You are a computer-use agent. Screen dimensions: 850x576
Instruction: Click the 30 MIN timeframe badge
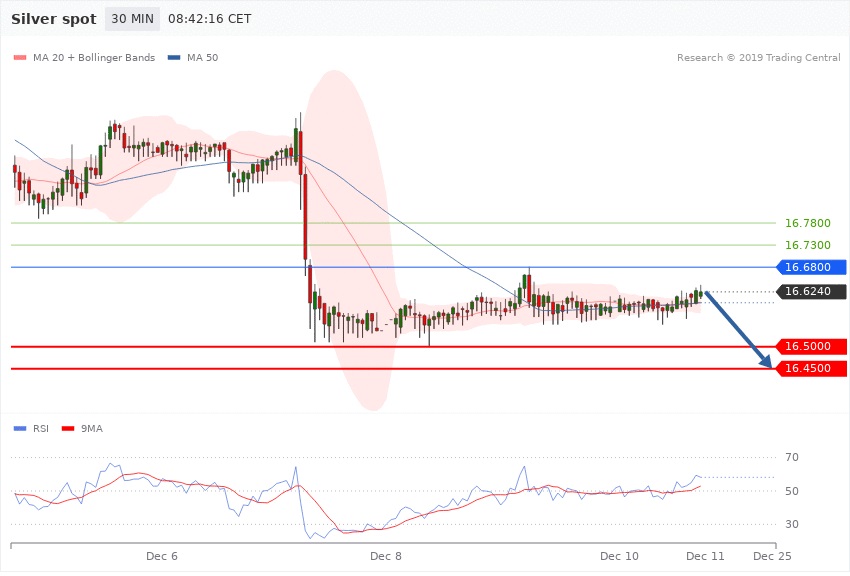pyautogui.click(x=132, y=19)
